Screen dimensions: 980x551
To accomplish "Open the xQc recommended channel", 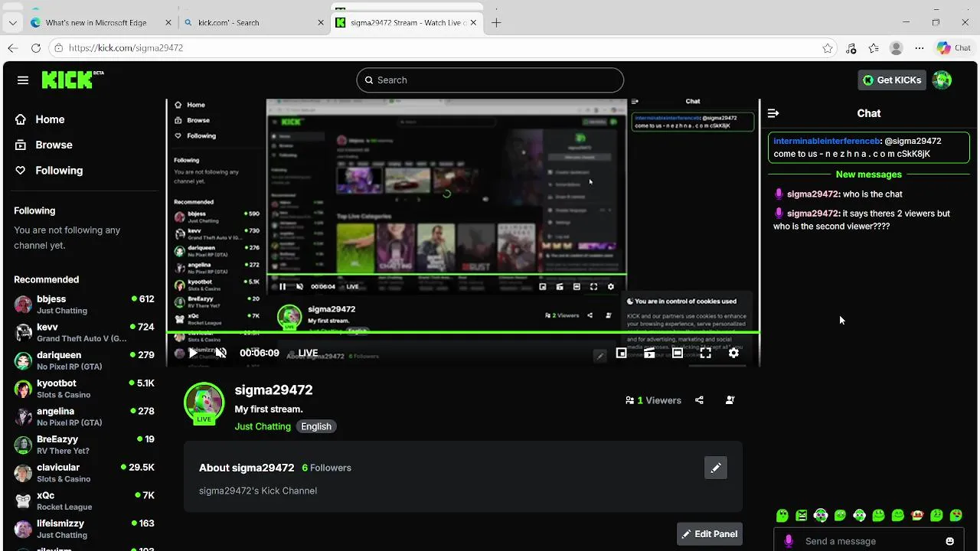I will pos(84,500).
